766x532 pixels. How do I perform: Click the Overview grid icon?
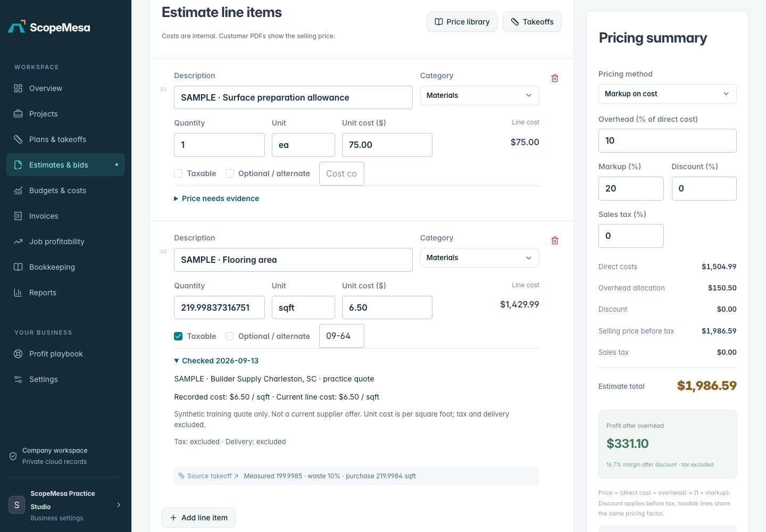18,88
